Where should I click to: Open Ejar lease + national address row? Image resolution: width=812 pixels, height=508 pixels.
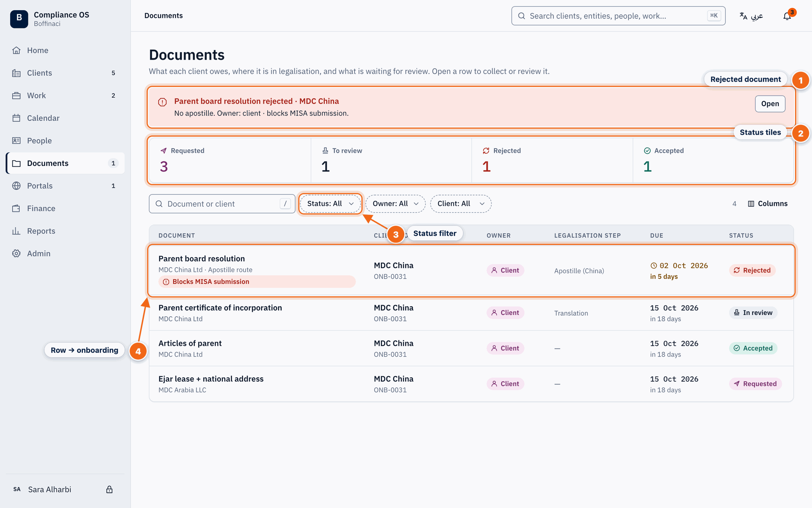[x=471, y=384]
